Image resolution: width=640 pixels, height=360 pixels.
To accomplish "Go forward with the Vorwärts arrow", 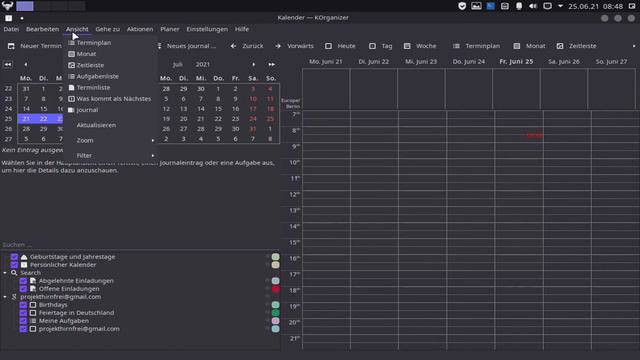I will pyautogui.click(x=278, y=46).
